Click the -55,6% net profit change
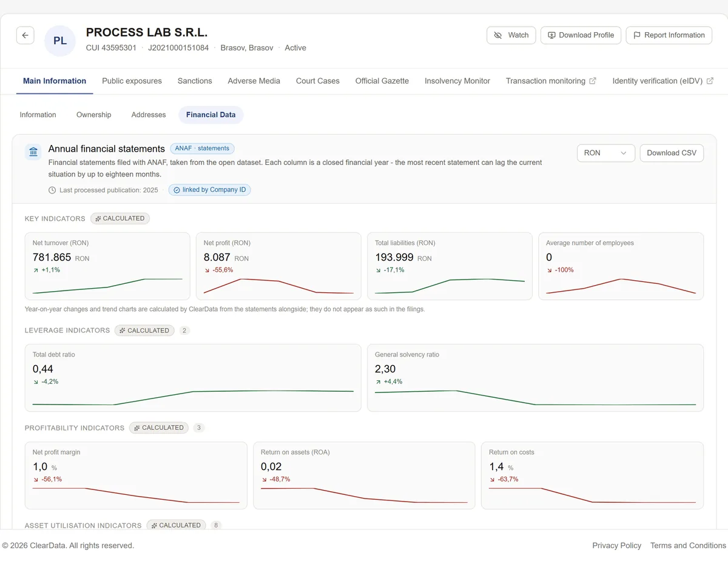 pos(222,270)
